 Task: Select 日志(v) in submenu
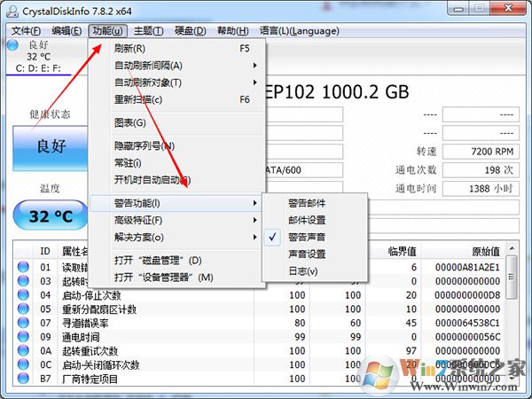tap(315, 270)
